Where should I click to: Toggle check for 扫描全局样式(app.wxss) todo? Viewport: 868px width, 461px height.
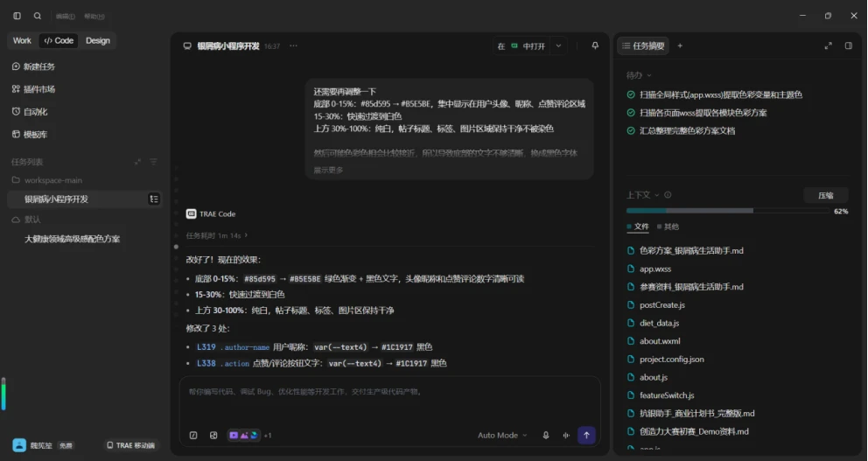coord(631,94)
